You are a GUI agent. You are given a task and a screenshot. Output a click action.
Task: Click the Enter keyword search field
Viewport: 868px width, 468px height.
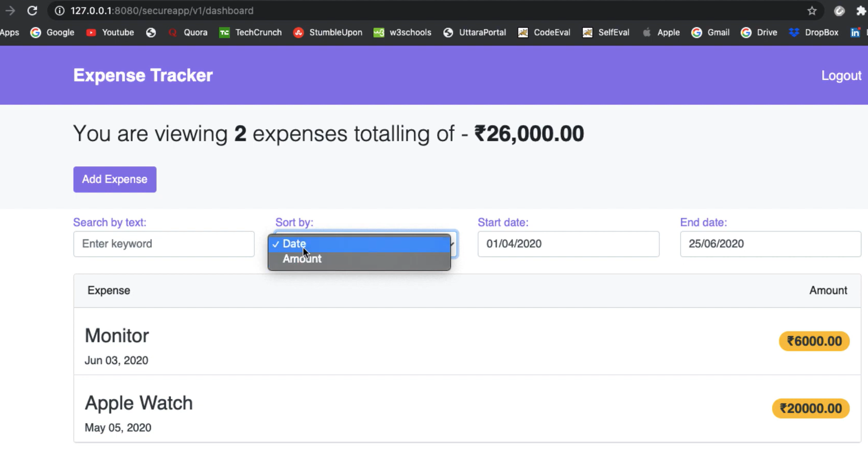(x=164, y=244)
